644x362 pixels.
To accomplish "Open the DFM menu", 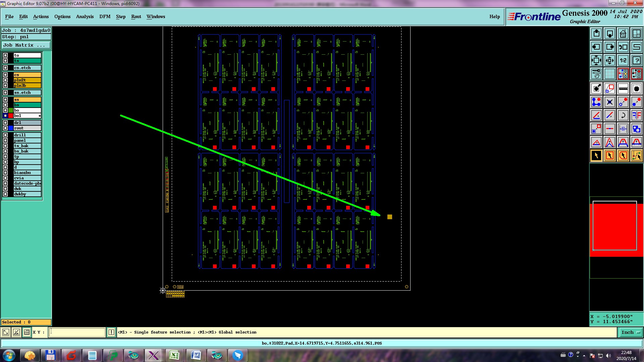I will point(105,16).
